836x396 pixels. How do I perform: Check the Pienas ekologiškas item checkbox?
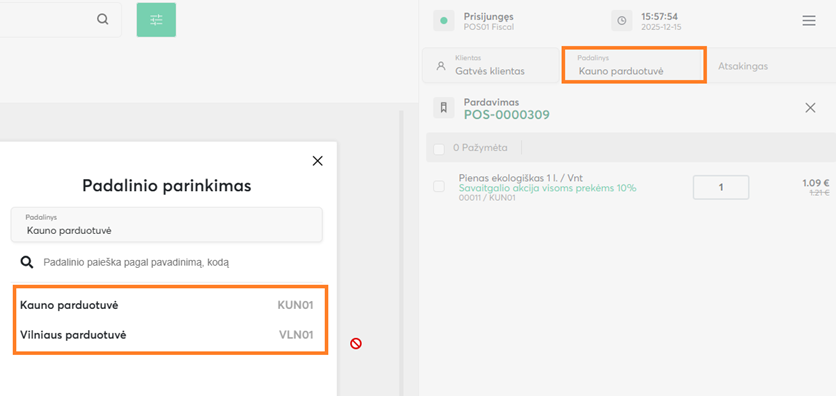[439, 186]
